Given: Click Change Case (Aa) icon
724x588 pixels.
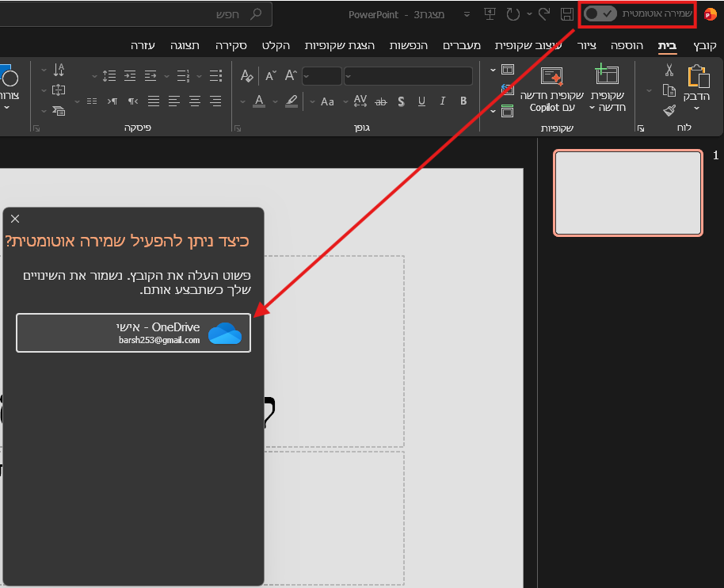Looking at the screenshot, I should (x=327, y=101).
